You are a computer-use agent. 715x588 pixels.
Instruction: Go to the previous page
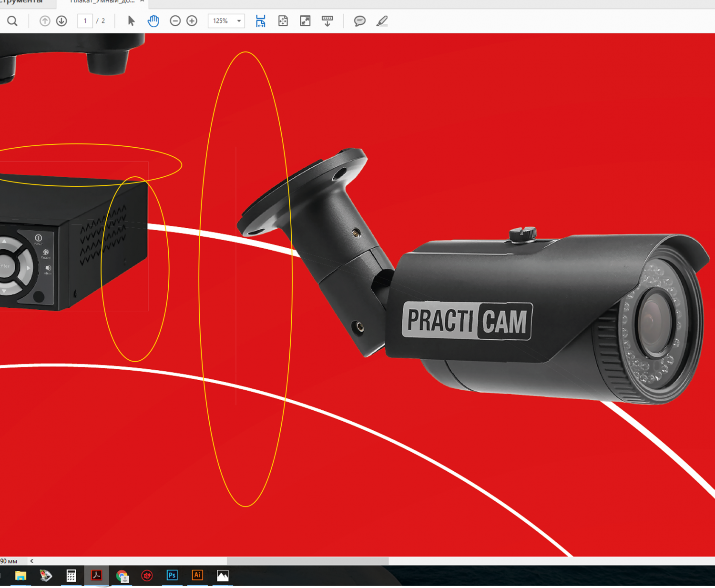click(x=45, y=21)
